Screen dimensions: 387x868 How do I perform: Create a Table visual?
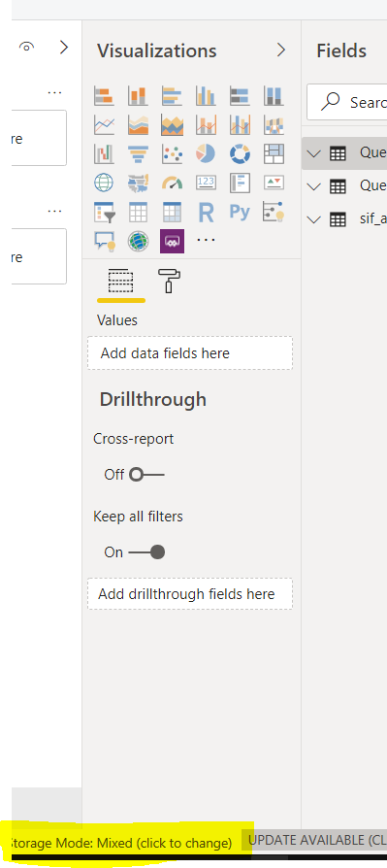138,212
